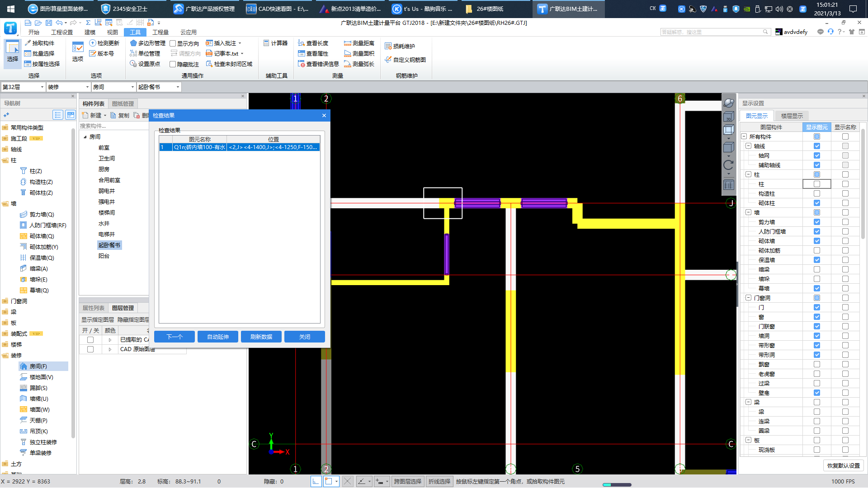Toggle the 显示方向 show direction checkbox
868x488 pixels.
173,43
